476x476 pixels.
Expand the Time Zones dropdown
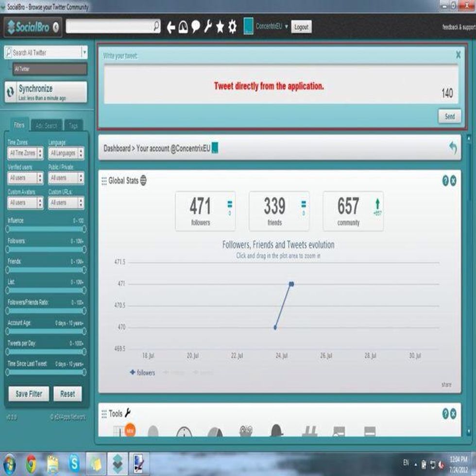point(25,153)
